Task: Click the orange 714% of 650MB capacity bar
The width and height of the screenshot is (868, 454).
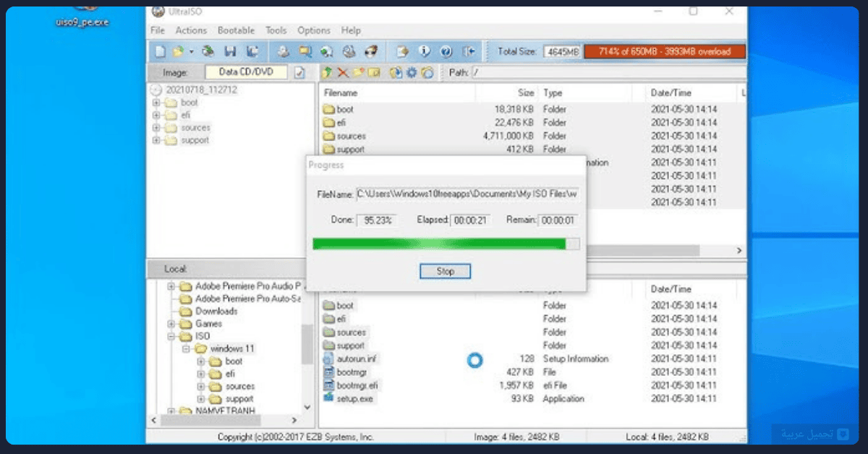Action: point(664,51)
